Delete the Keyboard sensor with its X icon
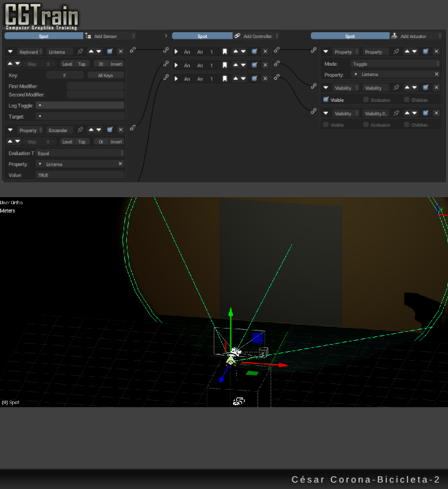The height and width of the screenshot is (489, 448). pos(120,51)
